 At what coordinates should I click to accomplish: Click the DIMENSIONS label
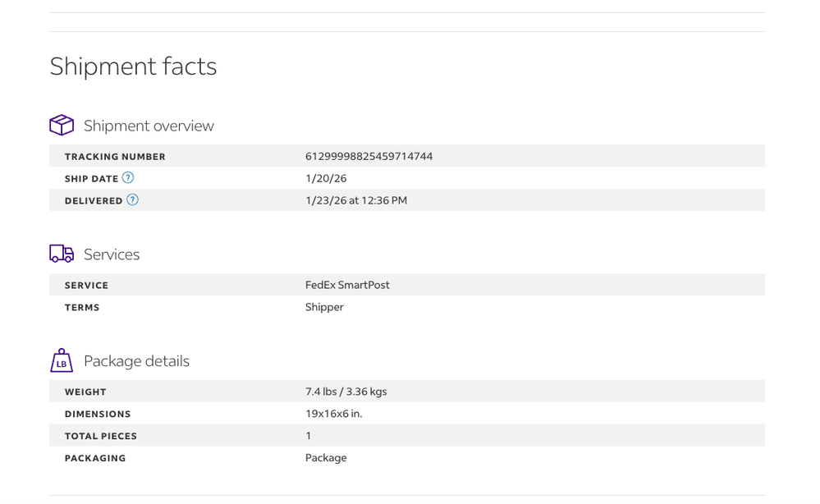(98, 414)
